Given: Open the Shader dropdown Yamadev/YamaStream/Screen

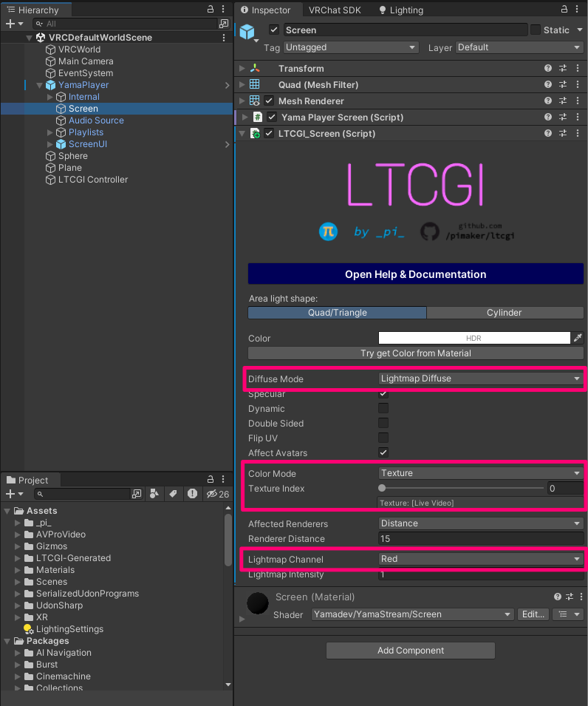Looking at the screenshot, I should (412, 614).
